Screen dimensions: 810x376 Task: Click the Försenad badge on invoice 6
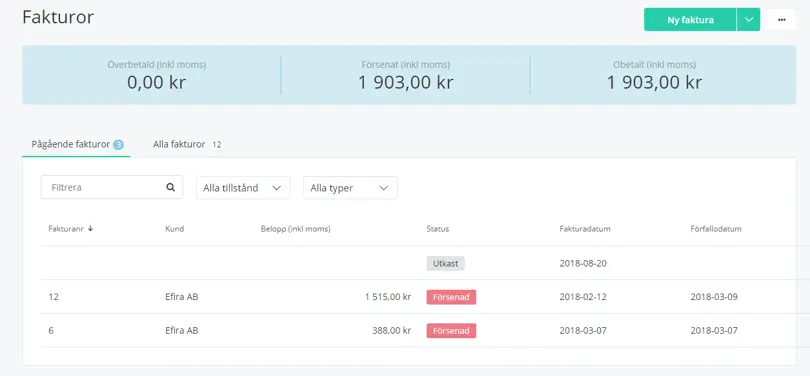point(451,331)
